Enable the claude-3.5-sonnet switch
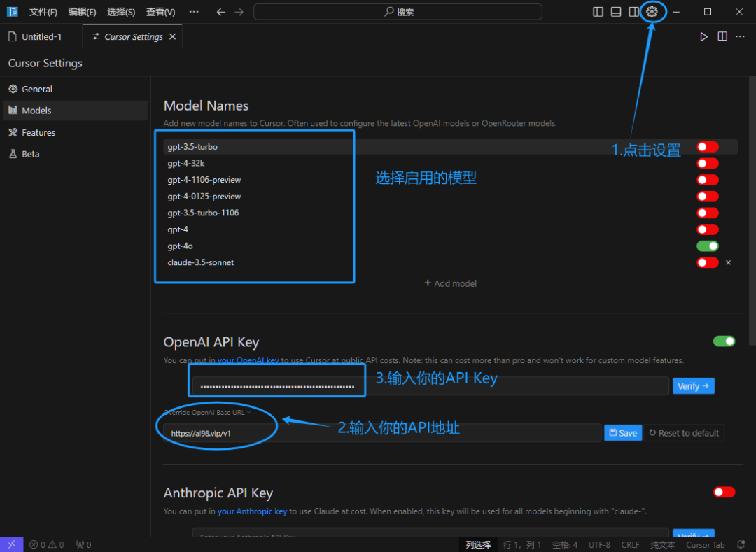This screenshot has height=552, width=756. 707,262
